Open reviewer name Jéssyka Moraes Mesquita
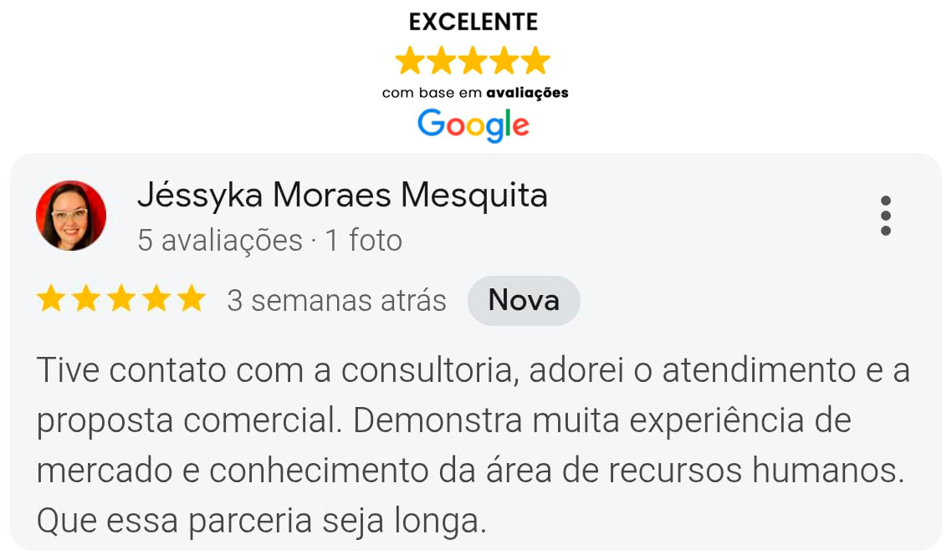Image resolution: width=952 pixels, height=560 pixels. (342, 196)
